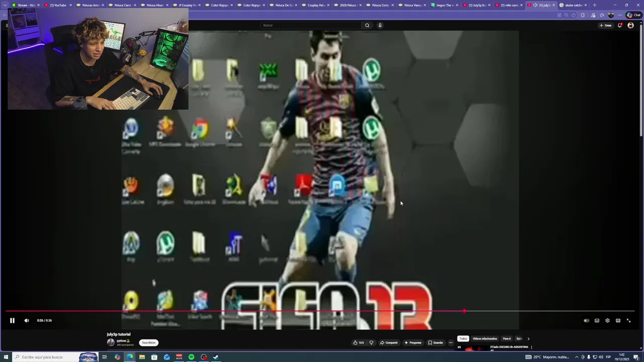Open File Explorer from the taskbar

[x=142, y=357]
